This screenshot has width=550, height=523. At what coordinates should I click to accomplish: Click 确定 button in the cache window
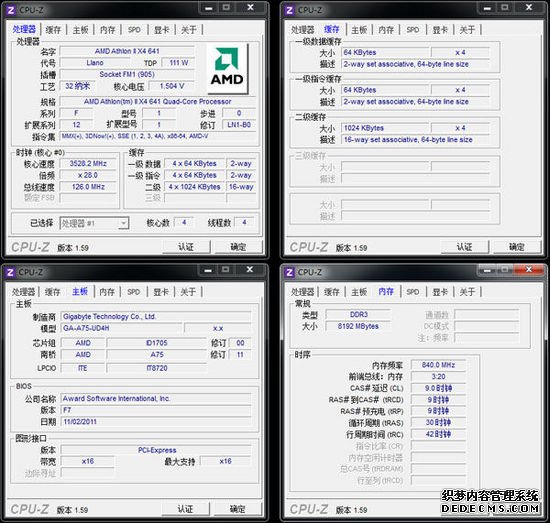coord(517,247)
